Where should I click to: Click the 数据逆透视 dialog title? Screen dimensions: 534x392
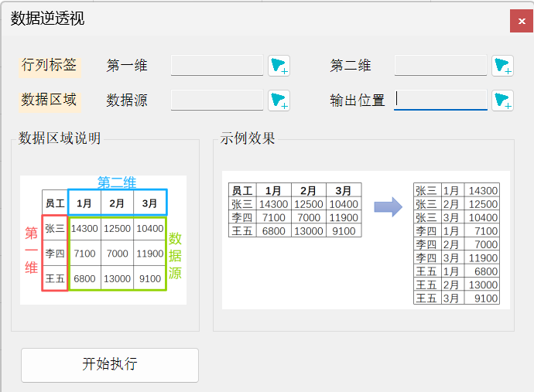pos(47,19)
